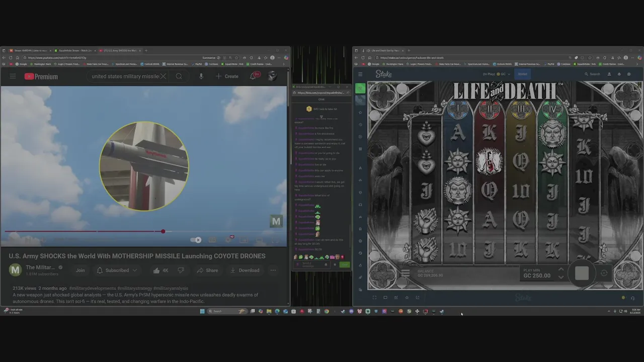Toggle theatre mode below Stake game

tap(385, 297)
